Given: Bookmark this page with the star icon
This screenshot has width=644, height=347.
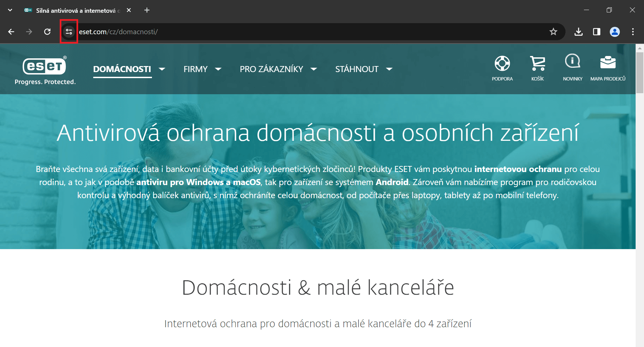Looking at the screenshot, I should click(553, 32).
